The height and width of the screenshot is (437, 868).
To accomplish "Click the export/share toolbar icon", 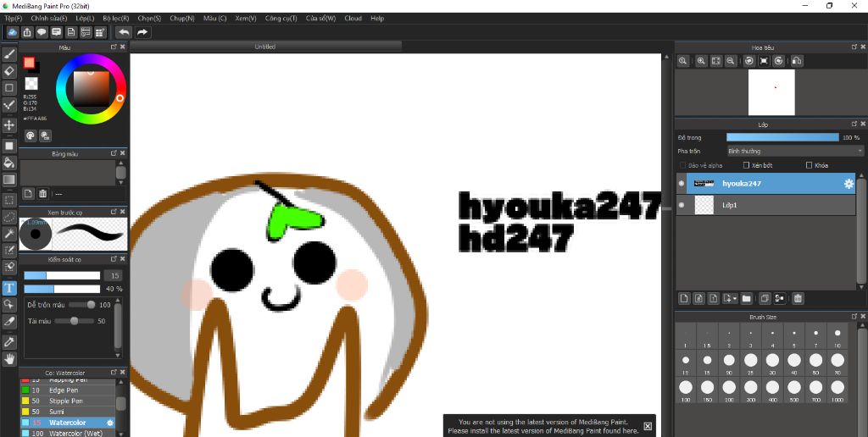I will click(26, 32).
